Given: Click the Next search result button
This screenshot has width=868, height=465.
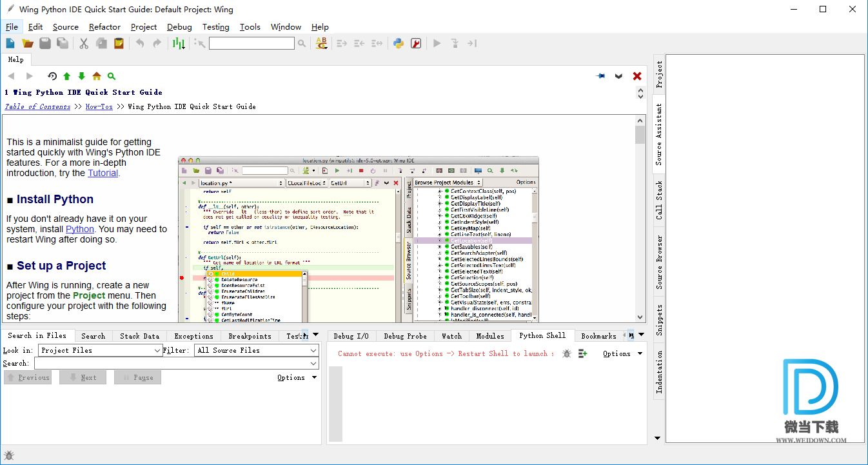Looking at the screenshot, I should click(83, 377).
